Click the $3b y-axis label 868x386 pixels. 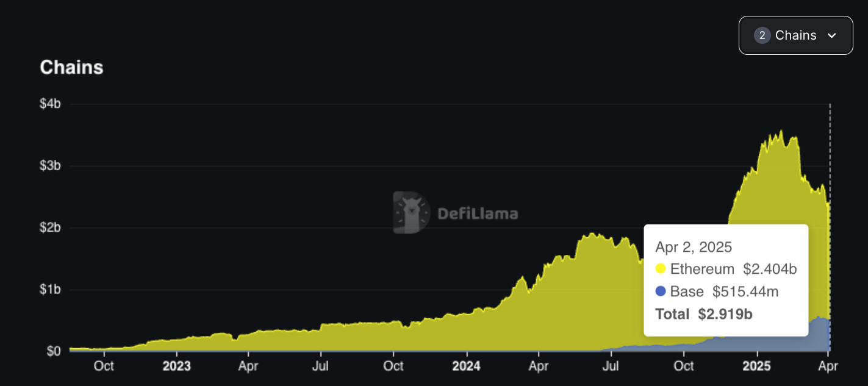pos(50,166)
